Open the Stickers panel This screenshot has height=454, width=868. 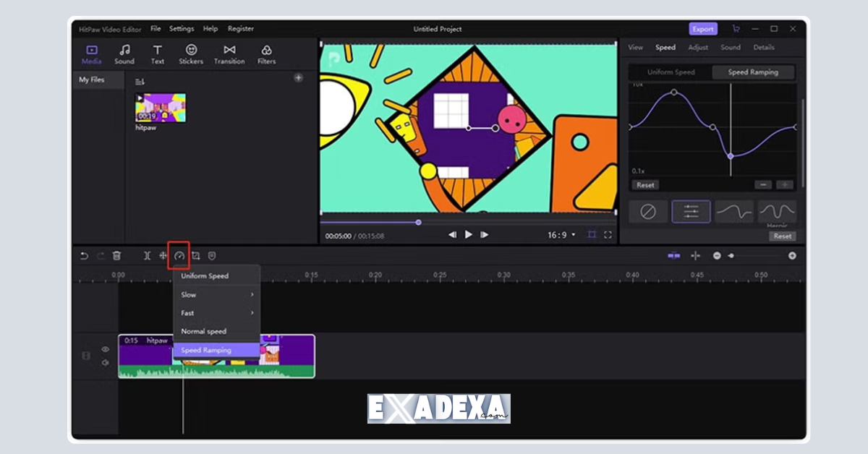click(x=190, y=53)
